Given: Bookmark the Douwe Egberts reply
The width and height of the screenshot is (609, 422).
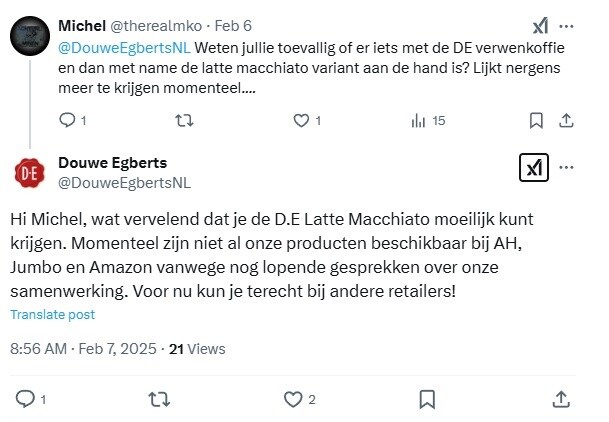Looking at the screenshot, I should pos(427,399).
